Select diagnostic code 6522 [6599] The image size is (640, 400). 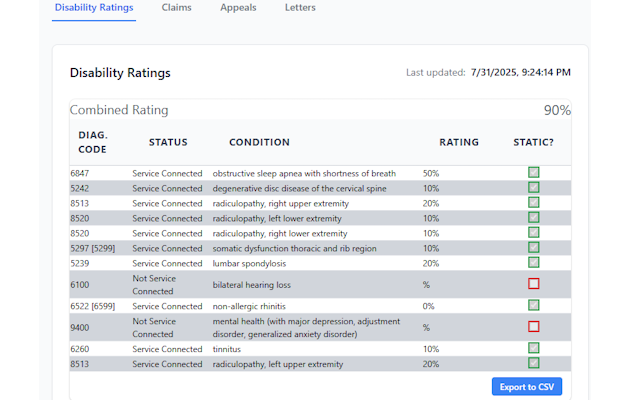pos(93,307)
